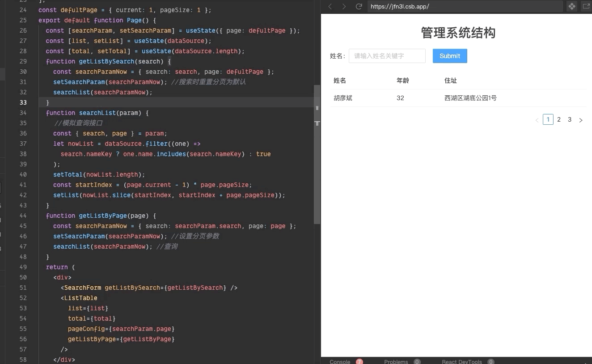Click the line 'let nowList = dataSource.filter((one) =>'
The height and width of the screenshot is (364, 592).
coord(127,144)
